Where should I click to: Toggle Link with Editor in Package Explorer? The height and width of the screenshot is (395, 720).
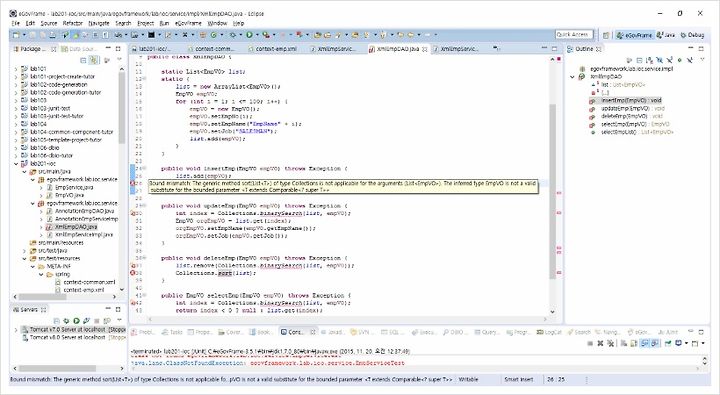pos(94,60)
